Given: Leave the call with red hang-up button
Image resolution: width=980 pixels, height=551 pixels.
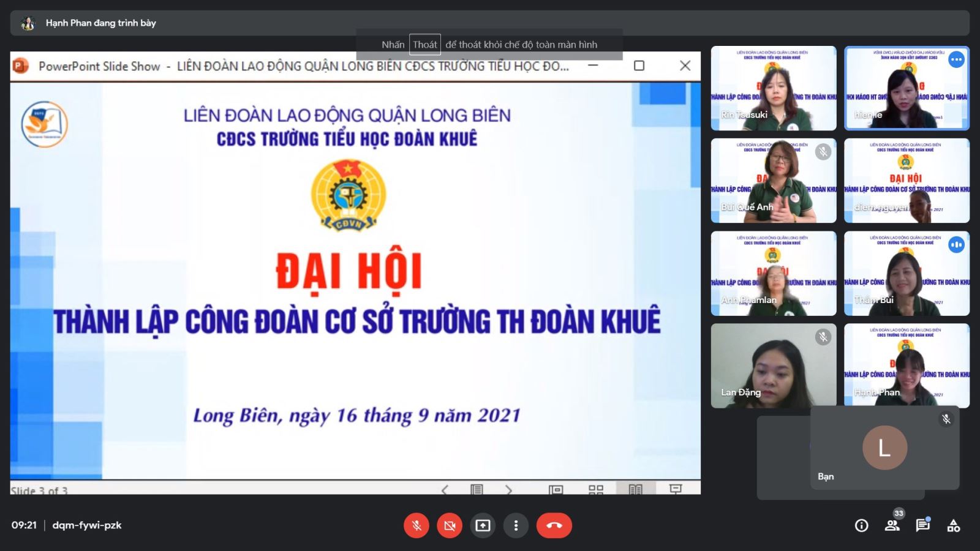Looking at the screenshot, I should (554, 525).
